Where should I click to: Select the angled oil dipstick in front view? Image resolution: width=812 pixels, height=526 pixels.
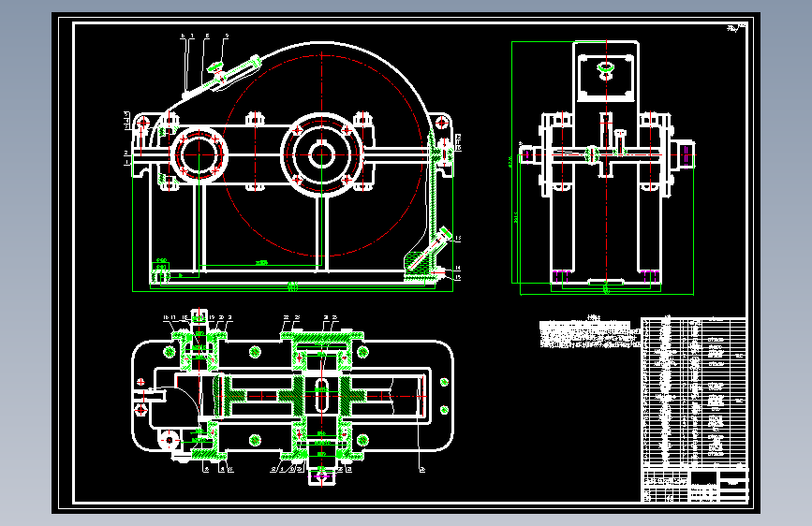click(x=430, y=250)
